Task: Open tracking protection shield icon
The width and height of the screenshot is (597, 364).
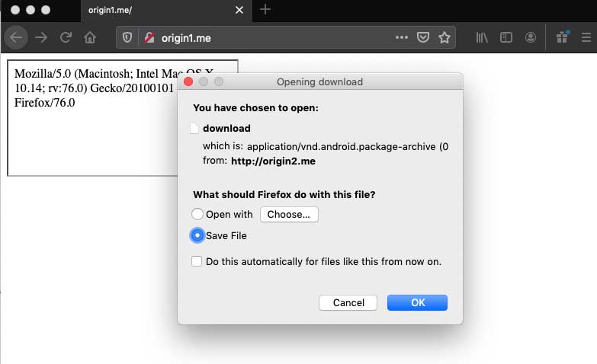Action: 128,37
